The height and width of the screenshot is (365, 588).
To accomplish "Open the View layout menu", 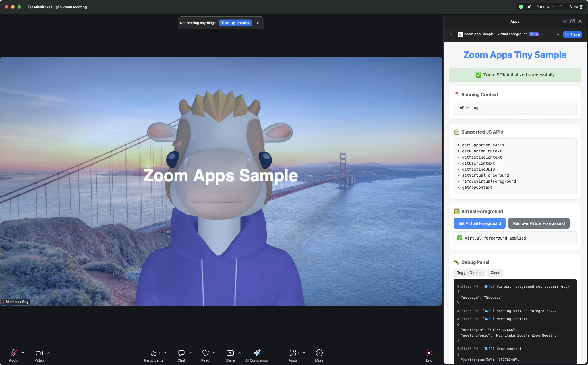I will coord(577,7).
